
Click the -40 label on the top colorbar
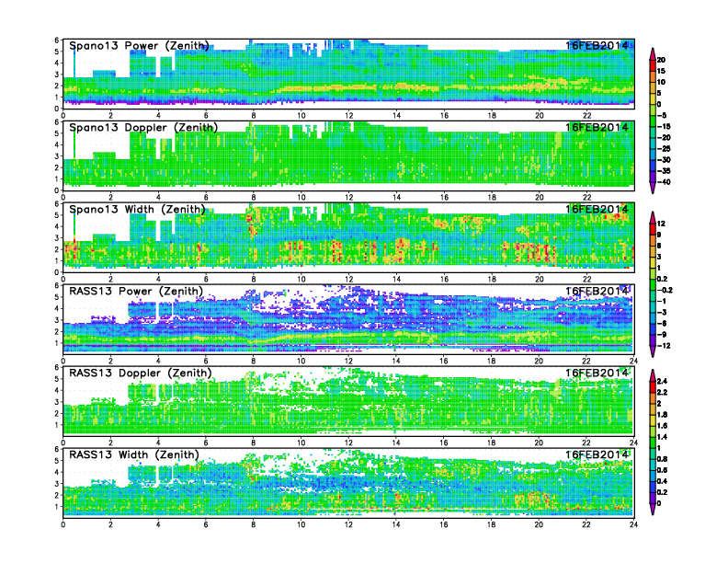pos(664,182)
